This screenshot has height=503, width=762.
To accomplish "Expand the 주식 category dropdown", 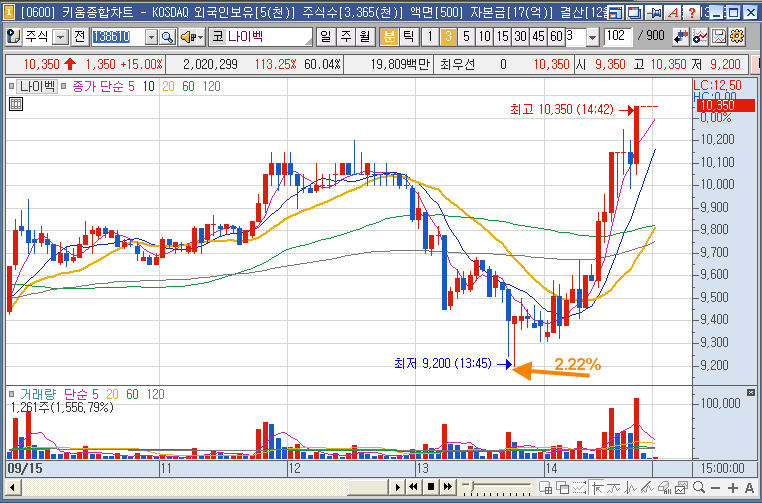I will [61, 37].
